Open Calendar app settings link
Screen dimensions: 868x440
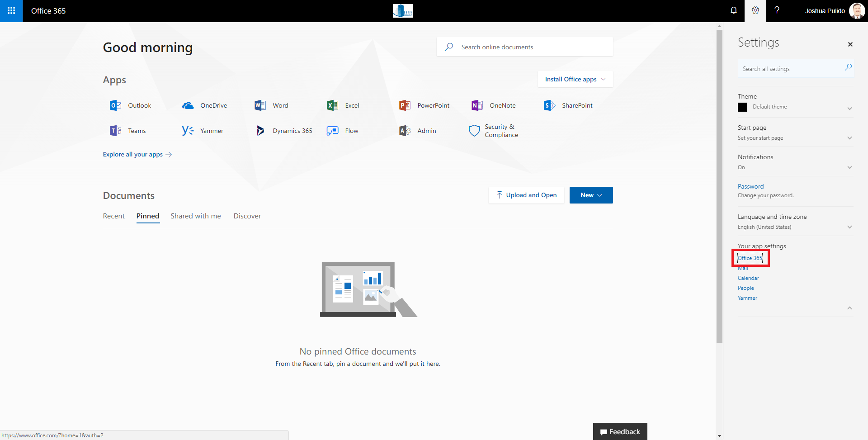[x=748, y=278]
